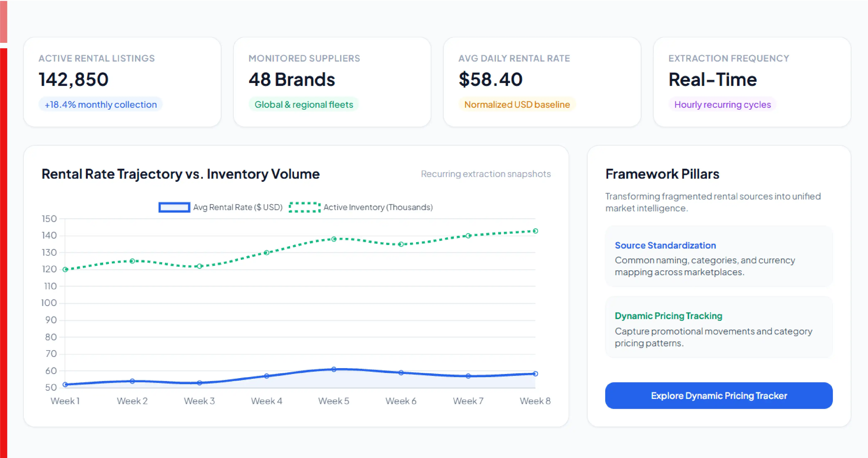Click the 'Week 4' axis label
The width and height of the screenshot is (868, 458).
pyautogui.click(x=266, y=401)
